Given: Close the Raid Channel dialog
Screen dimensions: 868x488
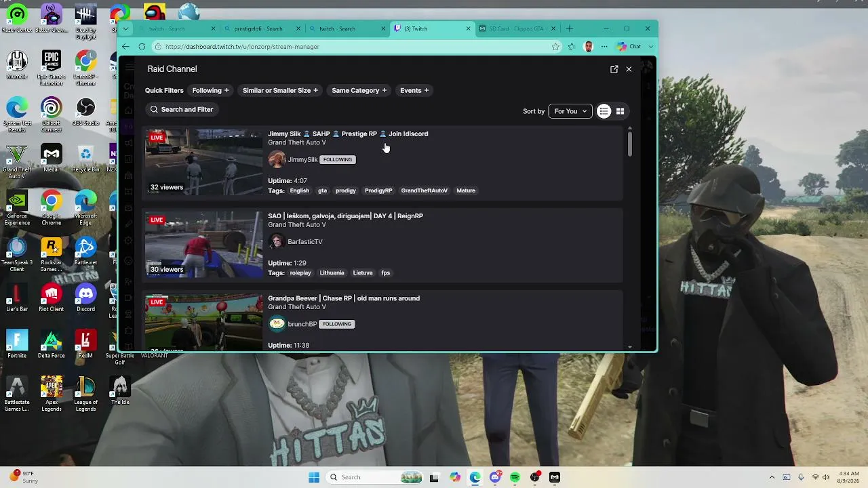Looking at the screenshot, I should [629, 69].
